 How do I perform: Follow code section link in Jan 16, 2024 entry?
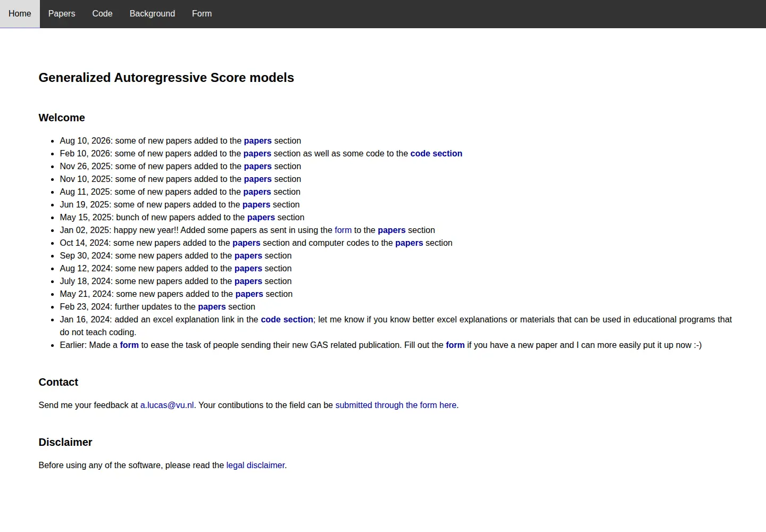coord(287,320)
